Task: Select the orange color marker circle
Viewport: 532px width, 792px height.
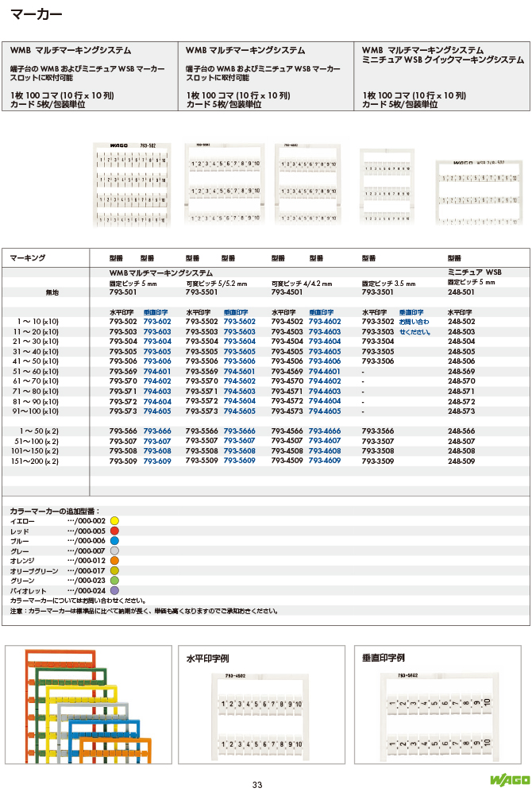Action: tap(114, 561)
